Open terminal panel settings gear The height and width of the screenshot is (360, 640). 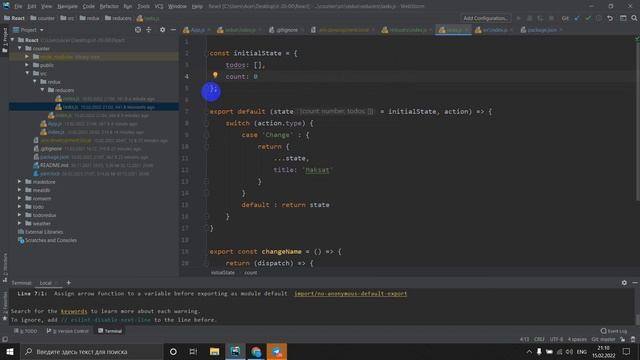tap(624, 282)
